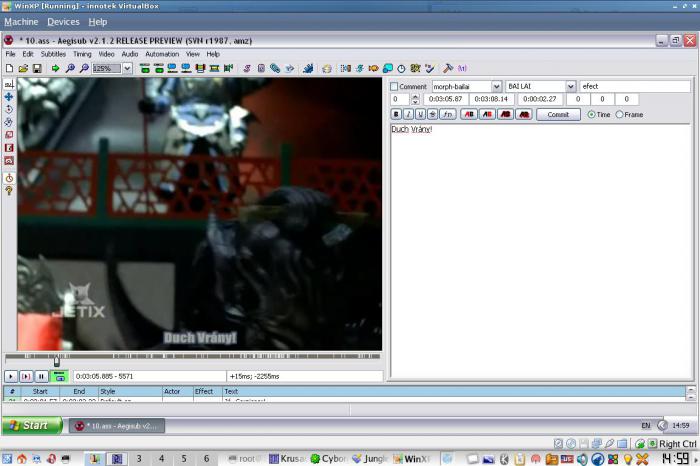
Task: Click the italic formatting button
Action: coord(408,115)
